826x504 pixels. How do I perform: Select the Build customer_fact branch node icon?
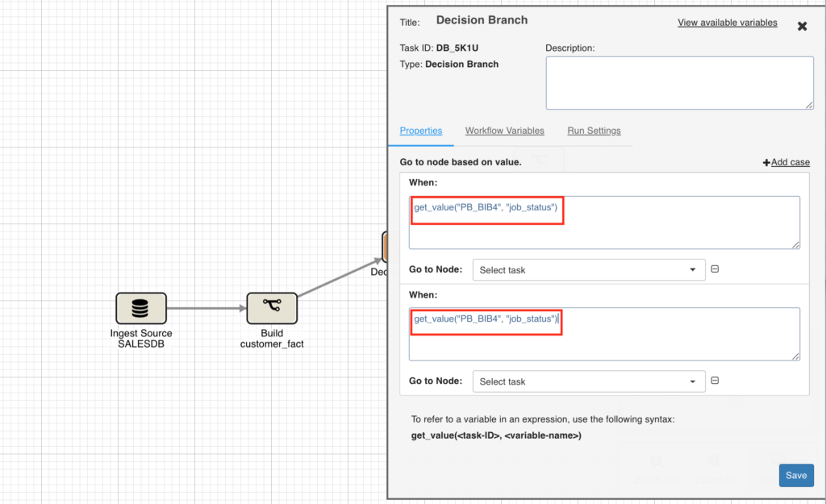pos(272,308)
